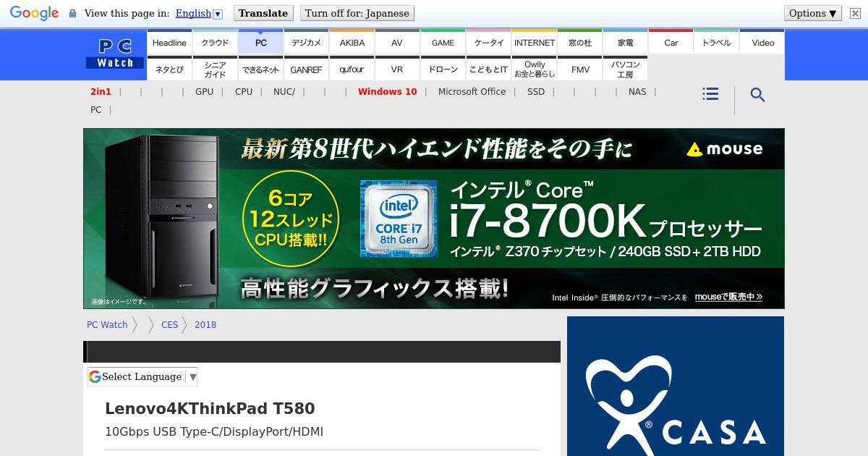Open the GAME tab
868x456 pixels.
coord(443,42)
